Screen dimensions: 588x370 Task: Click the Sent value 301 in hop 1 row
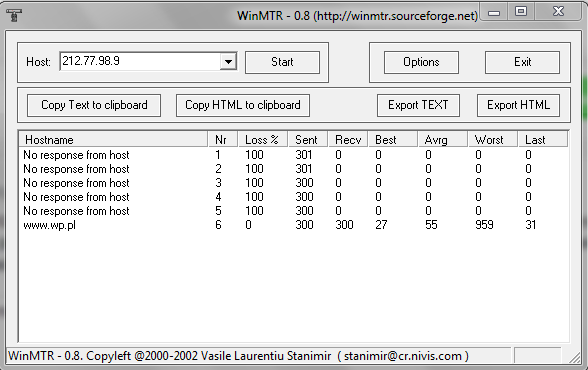(x=304, y=155)
